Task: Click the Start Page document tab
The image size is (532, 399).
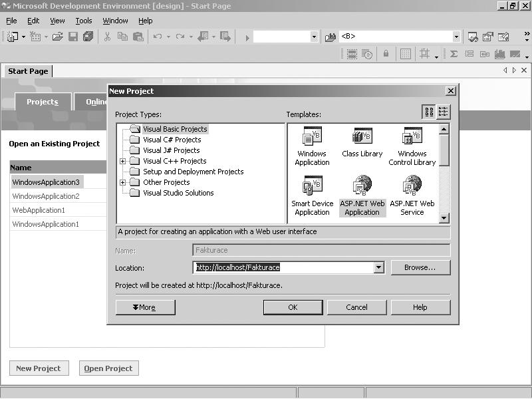Action: [28, 71]
